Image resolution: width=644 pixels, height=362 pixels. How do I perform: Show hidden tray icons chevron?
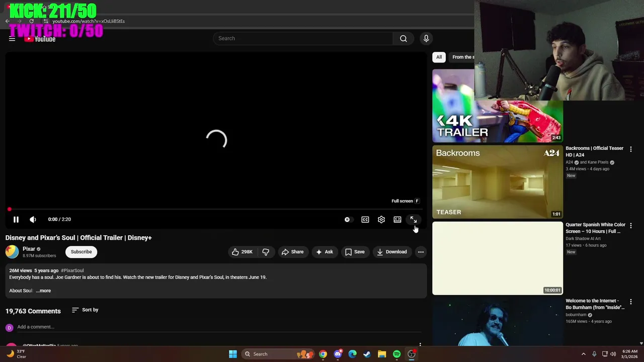tap(584, 354)
